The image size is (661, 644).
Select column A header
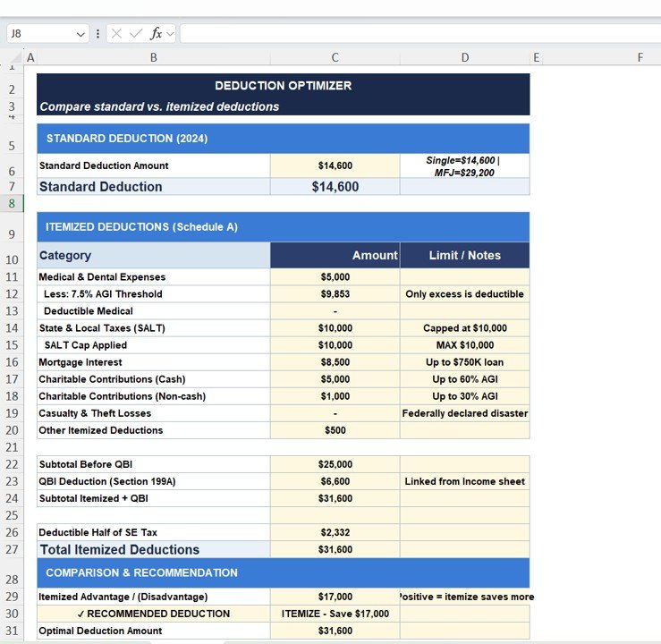click(30, 58)
